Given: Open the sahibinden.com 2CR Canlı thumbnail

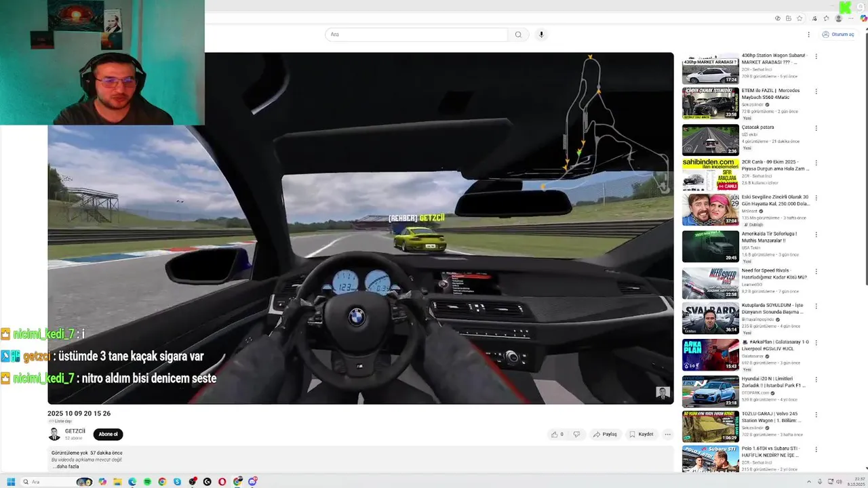Looking at the screenshot, I should click(x=711, y=176).
